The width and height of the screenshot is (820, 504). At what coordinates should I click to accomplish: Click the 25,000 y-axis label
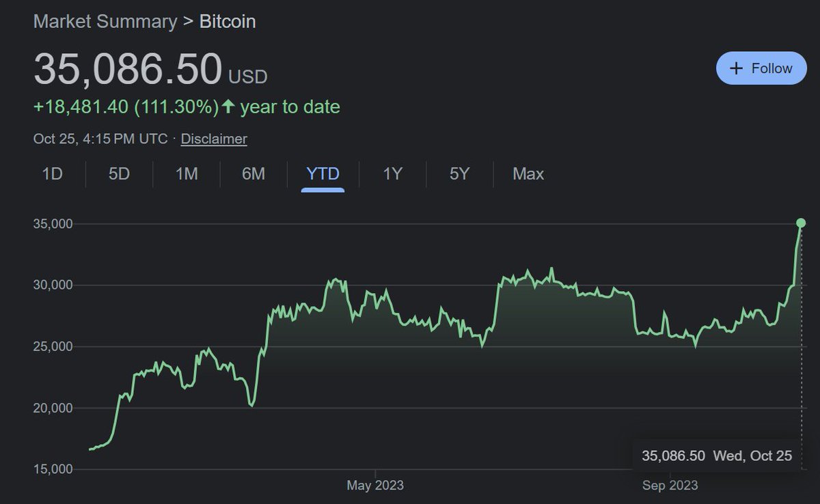pos(53,346)
